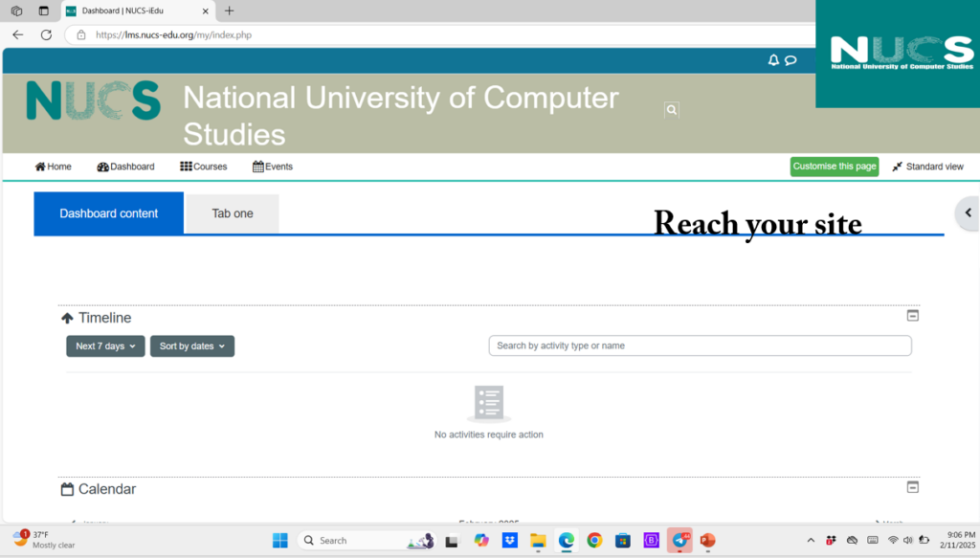Close the Dashboard | NUCS-iEdu tab
The width and height of the screenshot is (980, 558).
coord(205,11)
